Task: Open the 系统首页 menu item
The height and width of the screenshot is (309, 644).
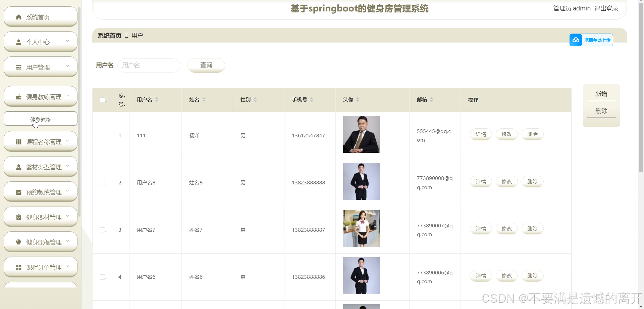Action: click(41, 16)
